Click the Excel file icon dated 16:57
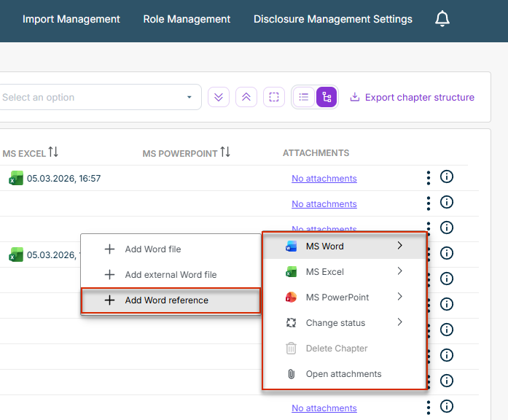Viewport: 508px width, 420px height. 16,178
